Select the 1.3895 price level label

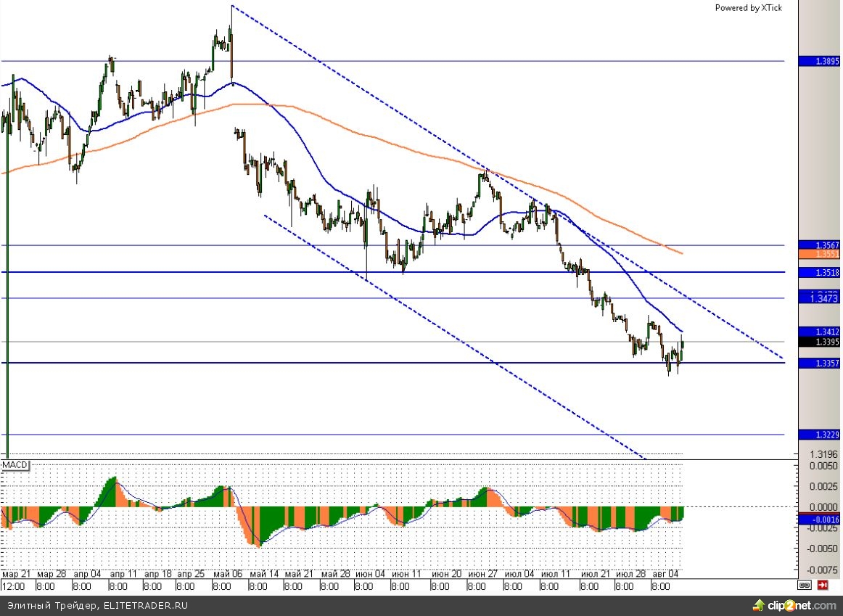point(818,62)
